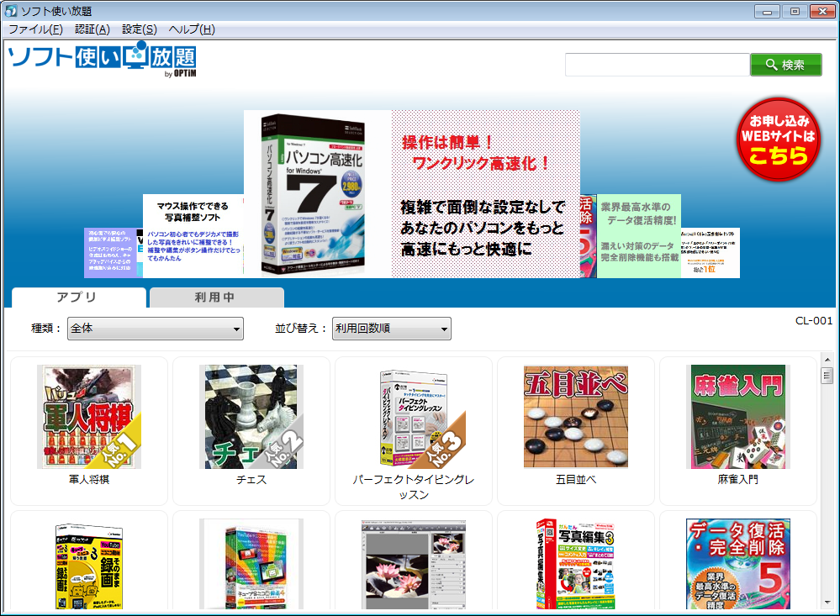Viewport: 840px width, 616px height.
Task: Click the app list scrollbar up arrow
Action: click(x=827, y=360)
